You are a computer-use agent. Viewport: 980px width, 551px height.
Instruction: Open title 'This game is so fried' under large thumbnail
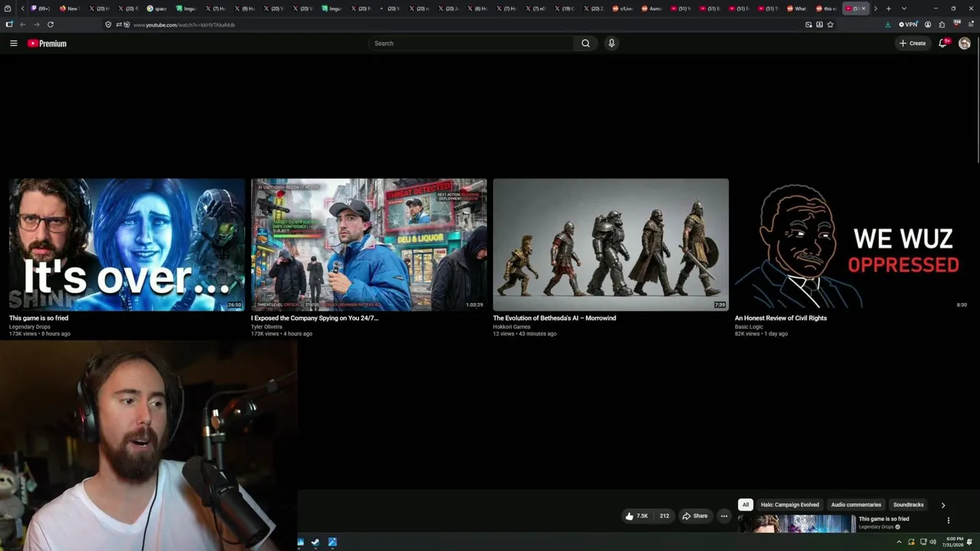pyautogui.click(x=38, y=318)
